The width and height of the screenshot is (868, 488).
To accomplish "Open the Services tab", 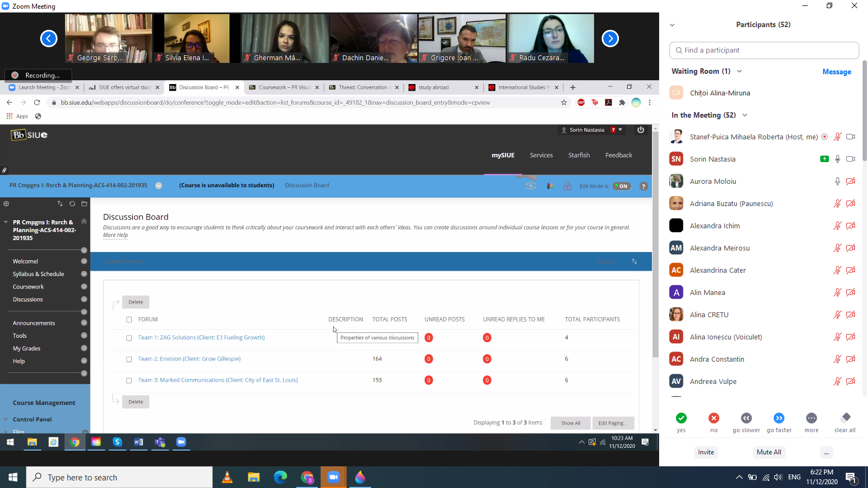I will click(x=541, y=155).
